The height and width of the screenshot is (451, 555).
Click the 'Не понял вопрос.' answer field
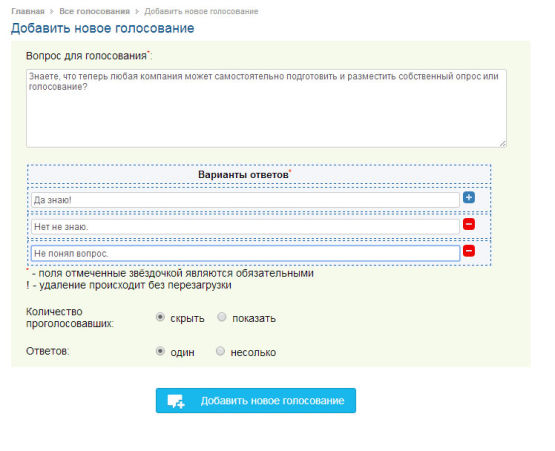245,253
